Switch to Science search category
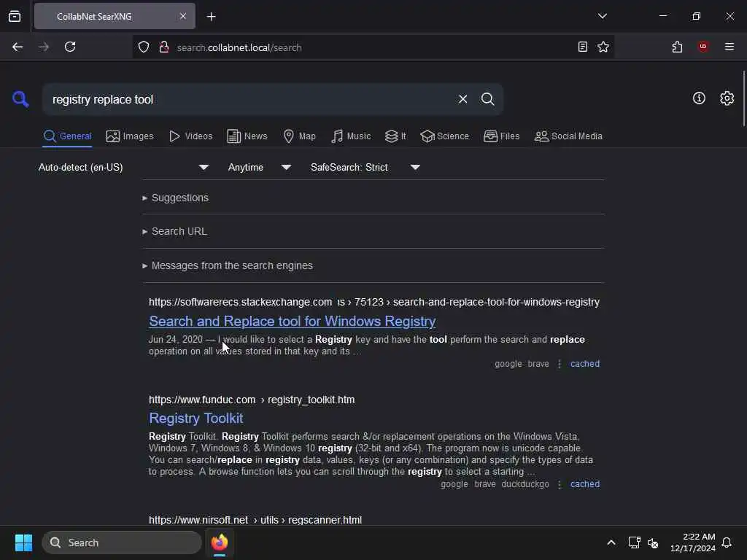 [444, 136]
